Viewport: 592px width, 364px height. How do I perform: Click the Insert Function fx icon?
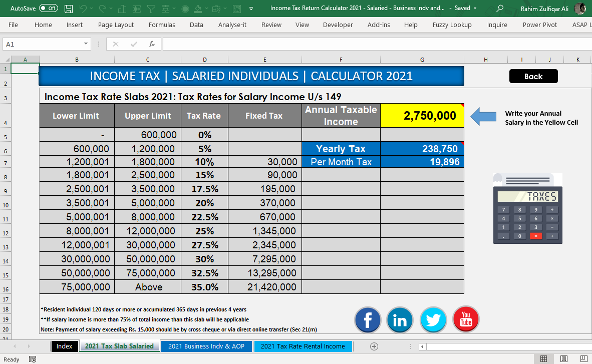tap(152, 44)
